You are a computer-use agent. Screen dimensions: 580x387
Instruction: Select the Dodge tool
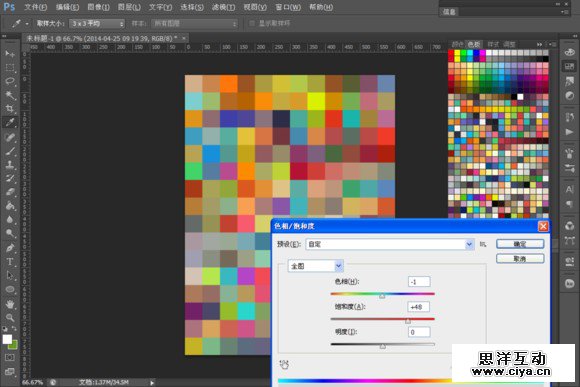(x=10, y=233)
